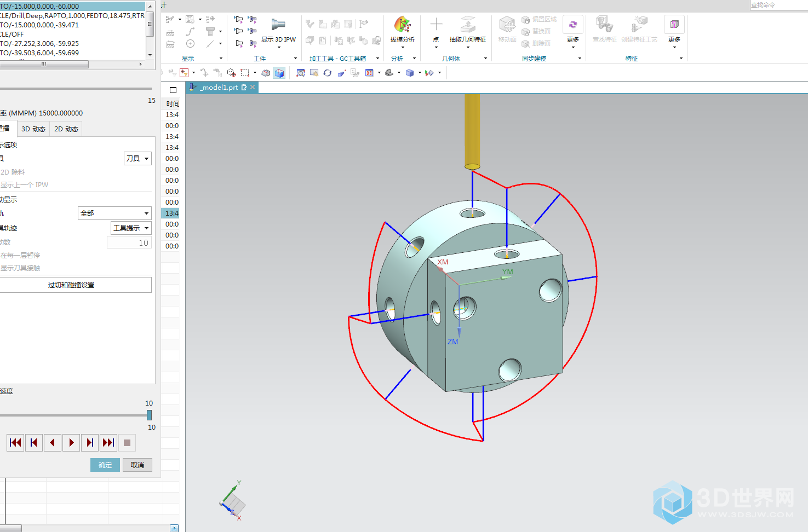Click skip to end playback button
Image resolution: width=808 pixels, height=532 pixels.
pyautogui.click(x=108, y=443)
